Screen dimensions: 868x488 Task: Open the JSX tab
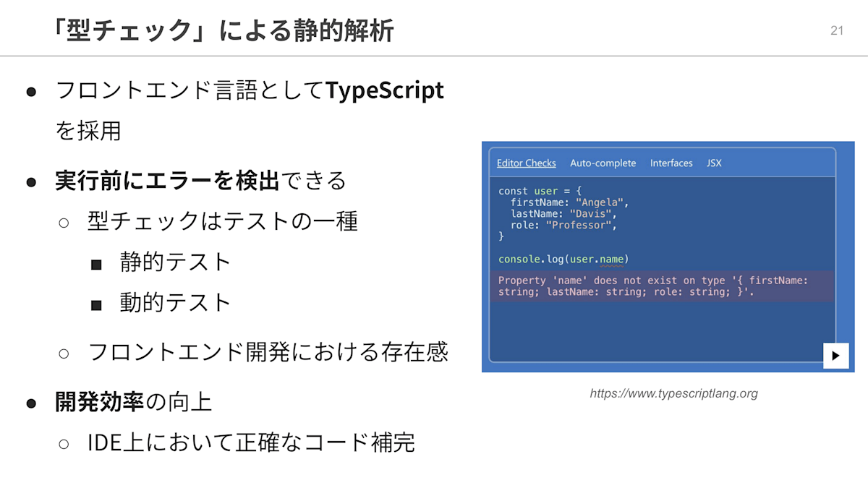(x=714, y=163)
